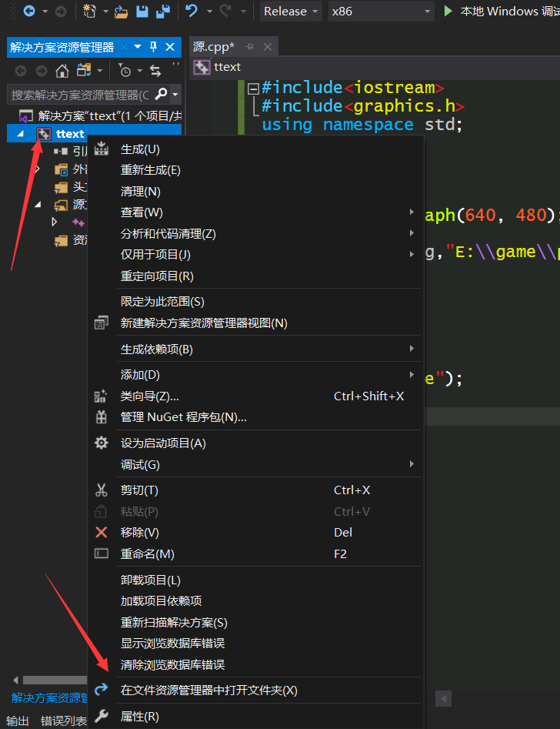Click the pending changes filter clock icon
Image resolution: width=560 pixels, height=729 pixels.
pos(125,71)
